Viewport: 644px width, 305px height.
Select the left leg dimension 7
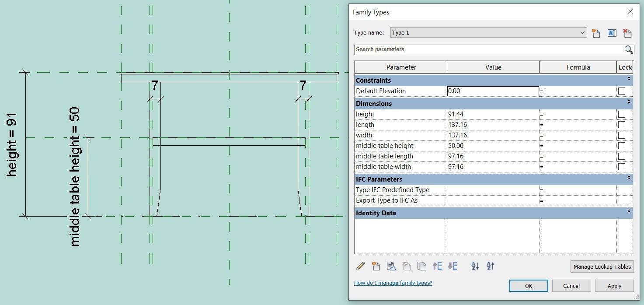tap(155, 85)
